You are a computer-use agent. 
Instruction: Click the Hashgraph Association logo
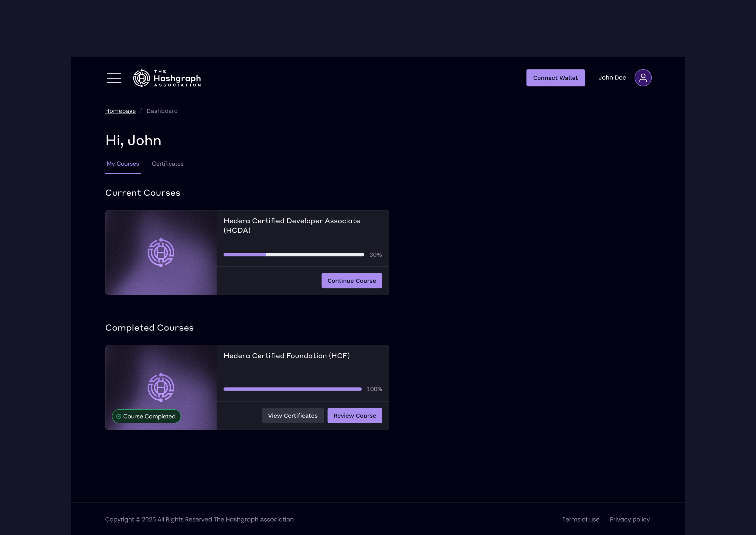(x=167, y=78)
